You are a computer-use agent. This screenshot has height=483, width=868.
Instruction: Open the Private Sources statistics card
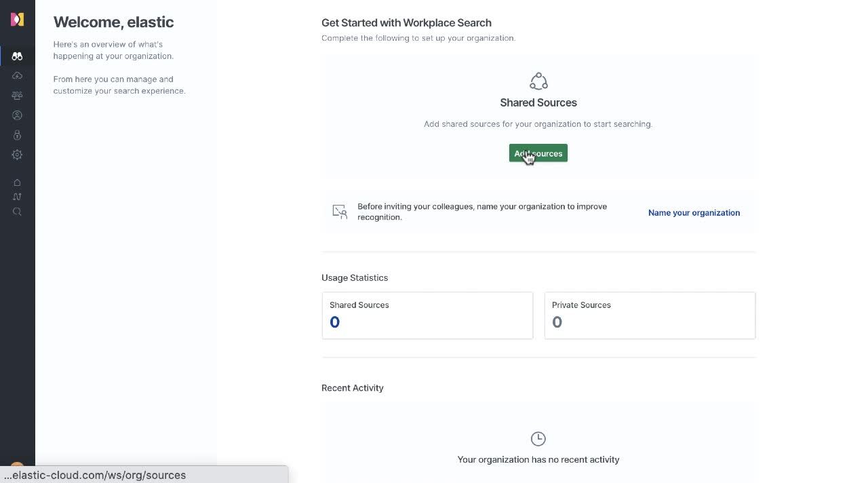[650, 315]
